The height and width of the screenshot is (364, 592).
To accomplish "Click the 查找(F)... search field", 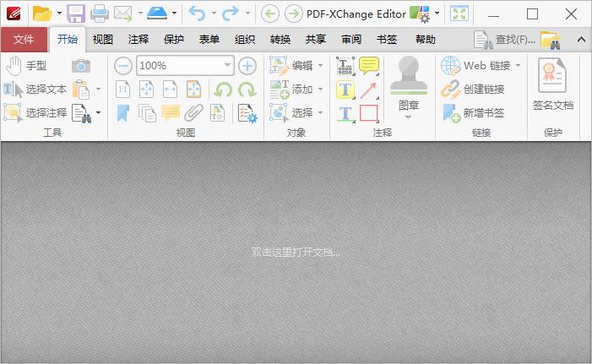I will (504, 40).
